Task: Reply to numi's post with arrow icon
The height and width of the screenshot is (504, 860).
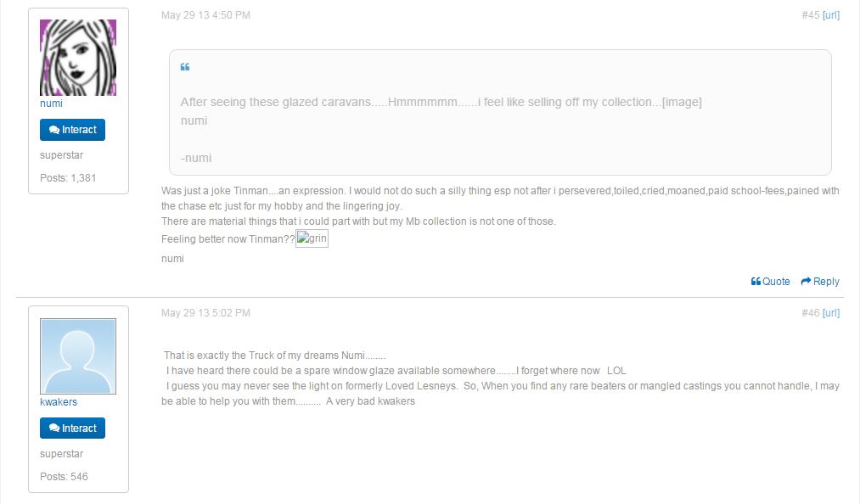Action: point(820,282)
